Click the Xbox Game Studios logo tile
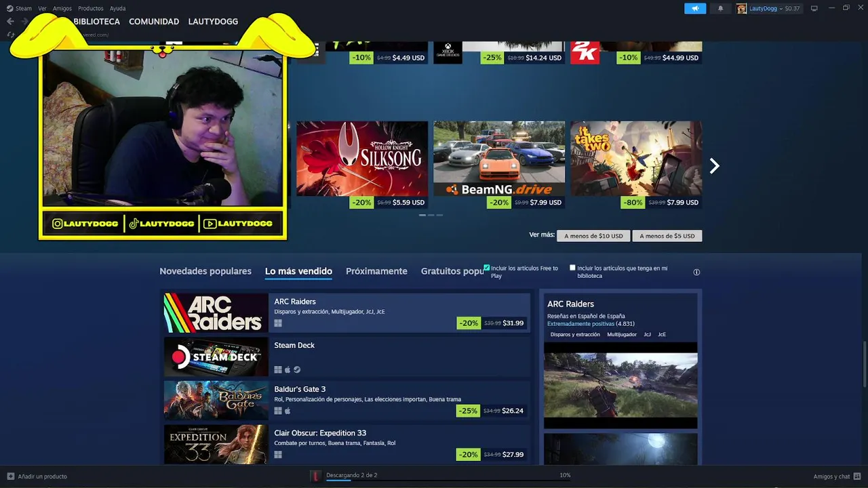This screenshot has height=488, width=868. pos(448,53)
